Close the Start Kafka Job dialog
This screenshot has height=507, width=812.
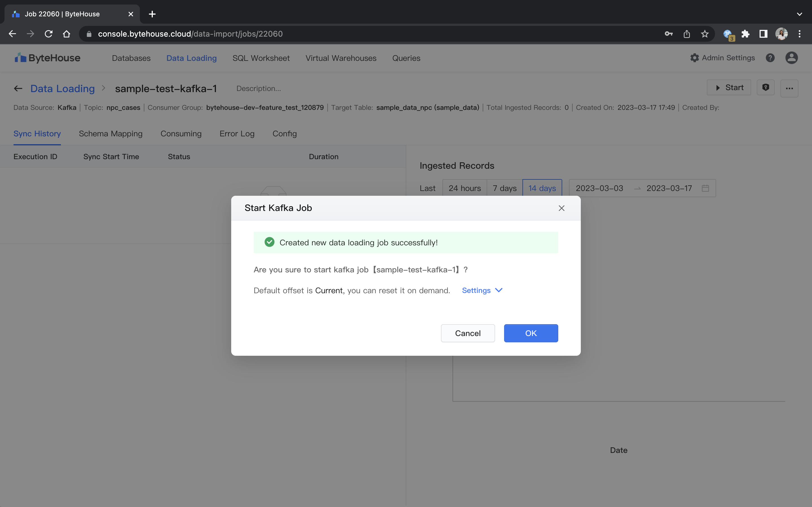tap(561, 208)
